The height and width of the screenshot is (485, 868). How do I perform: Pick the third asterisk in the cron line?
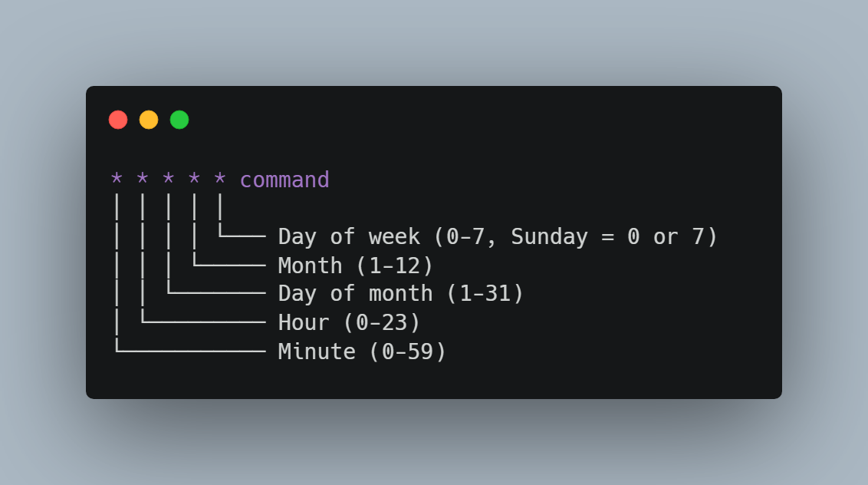click(169, 180)
